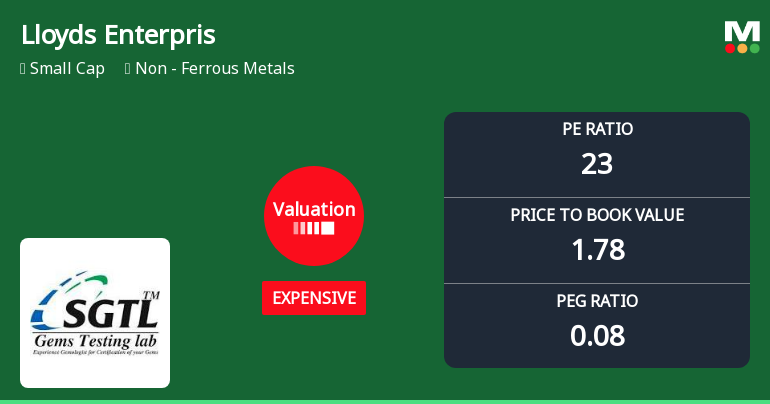Click the PEG RATIO heading

597,301
